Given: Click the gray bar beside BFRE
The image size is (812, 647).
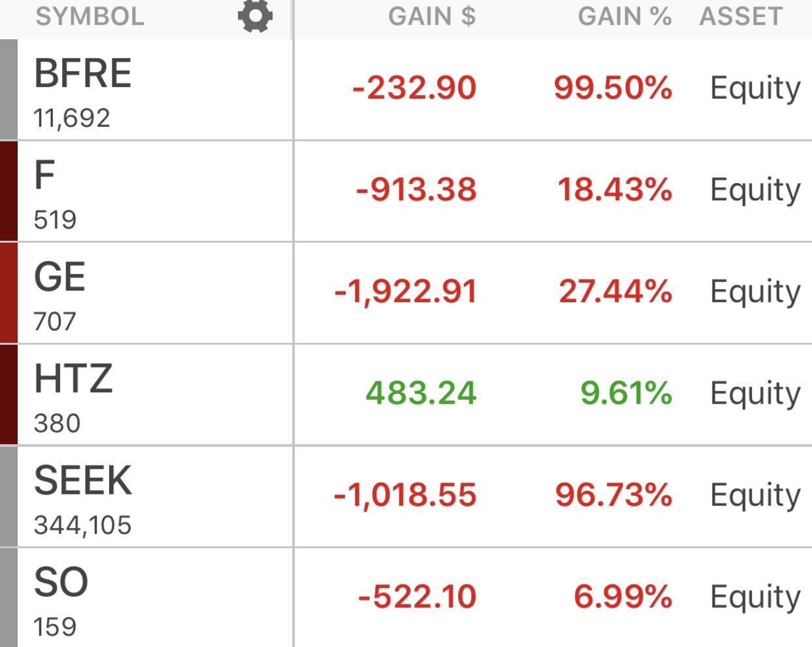Looking at the screenshot, I should pyautogui.click(x=8, y=90).
